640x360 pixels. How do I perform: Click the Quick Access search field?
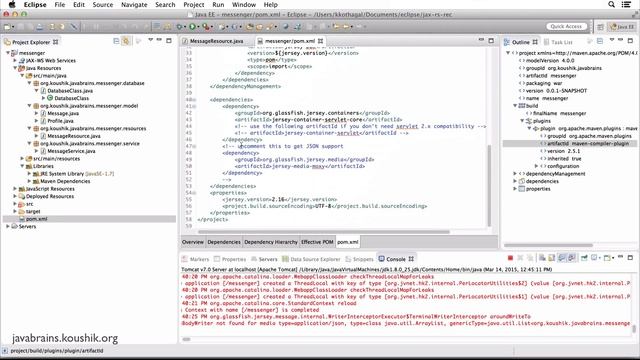click(x=566, y=27)
